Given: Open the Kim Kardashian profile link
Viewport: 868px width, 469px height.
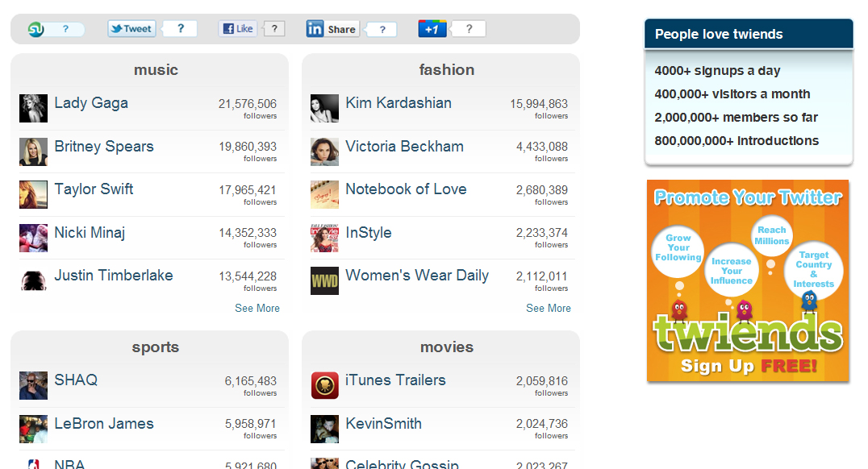Looking at the screenshot, I should pos(399,103).
